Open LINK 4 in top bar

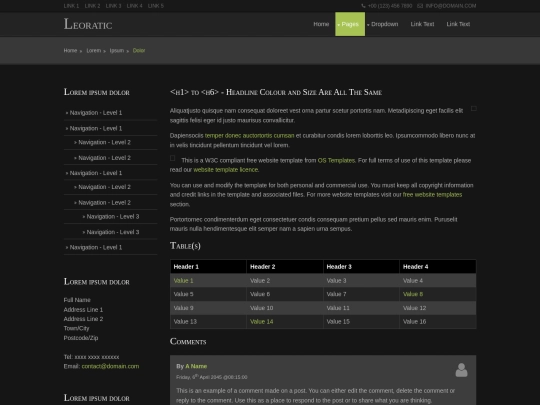coord(134,6)
